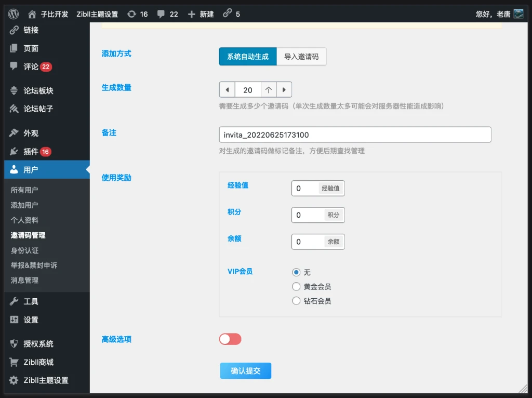Select the 无 VIP radio option
Screen dimensions: 532x398
(x=297, y=272)
